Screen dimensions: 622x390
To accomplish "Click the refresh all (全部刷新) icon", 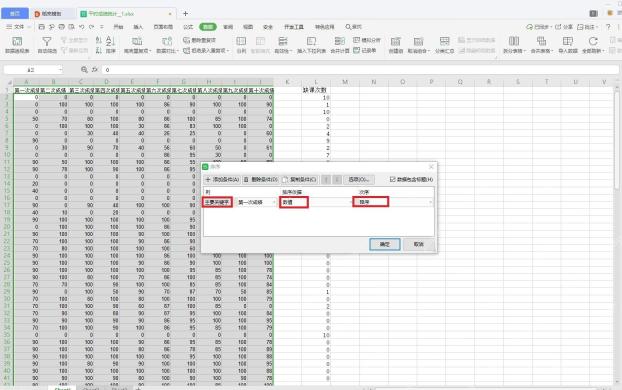I will (593, 41).
